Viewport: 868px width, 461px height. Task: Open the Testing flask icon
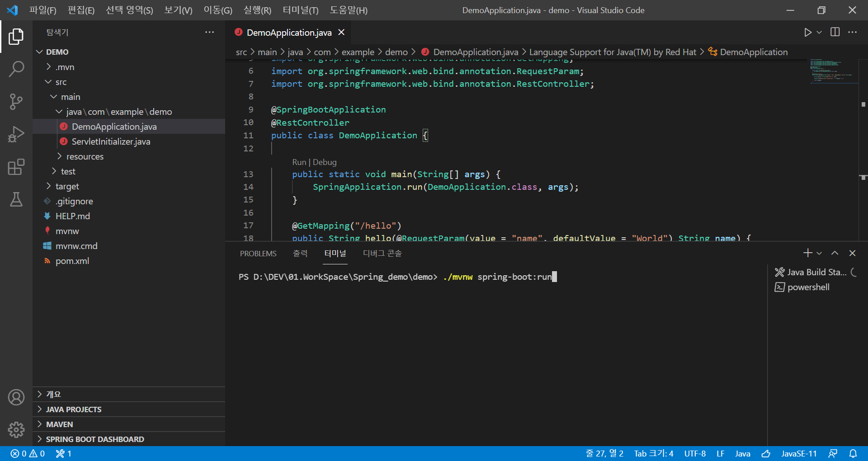16,199
